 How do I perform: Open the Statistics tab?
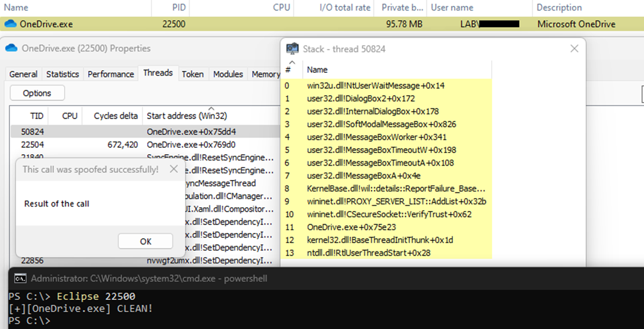click(x=63, y=74)
